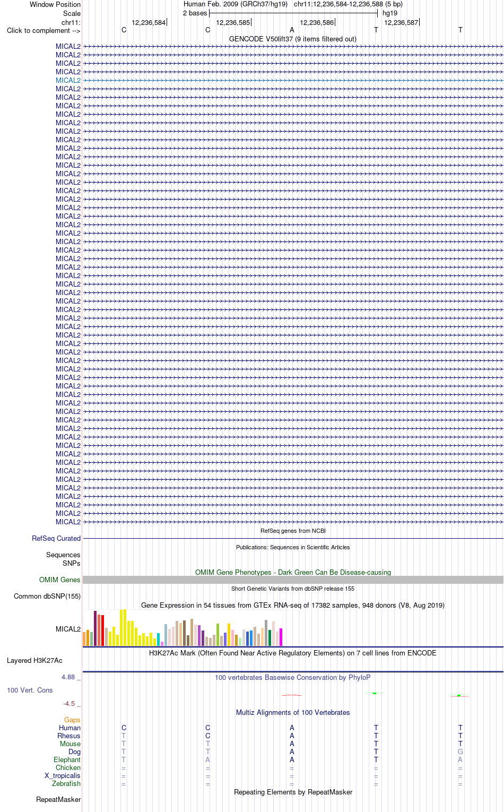Viewport: 504px width, 812px height.
Task: Click the light-blue highlighted MICAL2 transcript label
Action: click(x=68, y=81)
